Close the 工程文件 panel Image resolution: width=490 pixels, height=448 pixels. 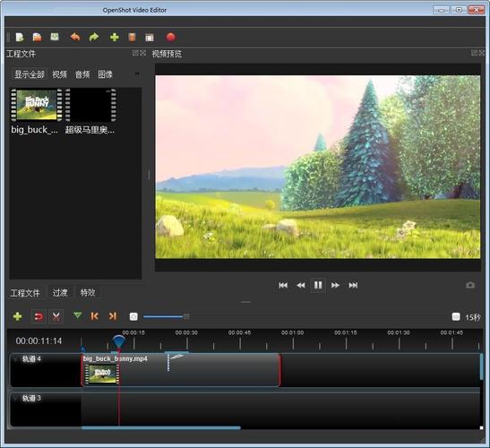tap(142, 53)
